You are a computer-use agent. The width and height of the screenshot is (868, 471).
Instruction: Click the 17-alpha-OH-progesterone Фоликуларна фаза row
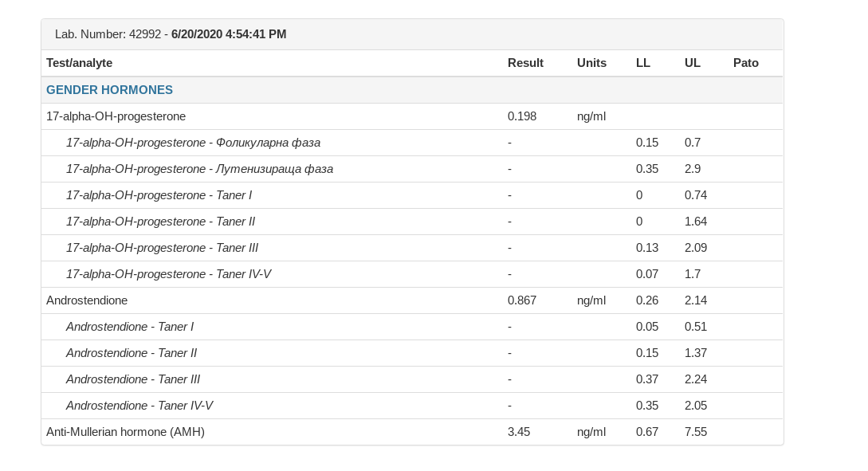pos(193,143)
